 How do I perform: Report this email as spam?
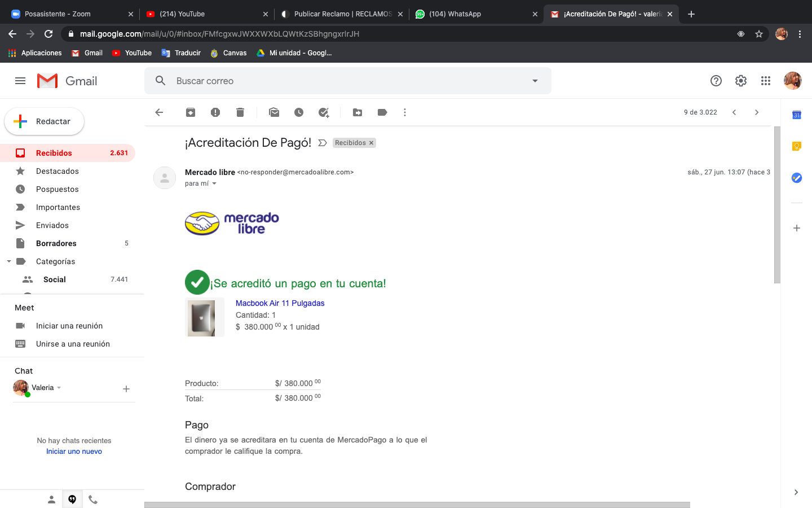(215, 112)
